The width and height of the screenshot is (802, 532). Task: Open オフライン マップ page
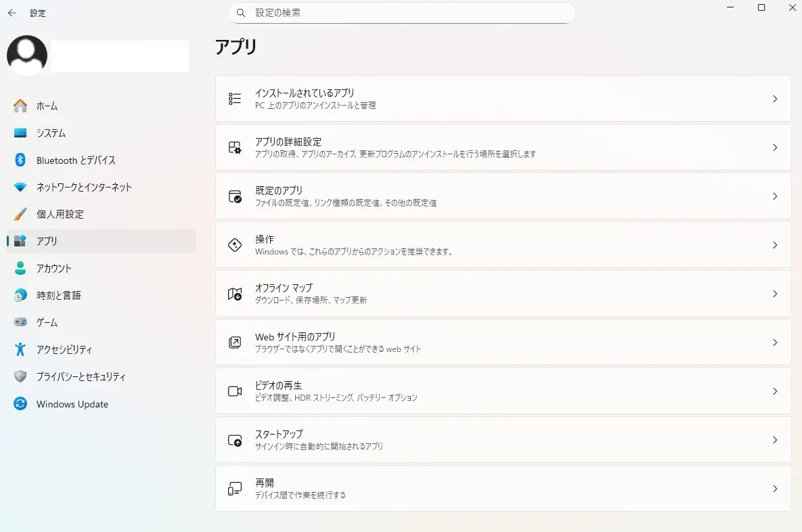click(x=504, y=294)
